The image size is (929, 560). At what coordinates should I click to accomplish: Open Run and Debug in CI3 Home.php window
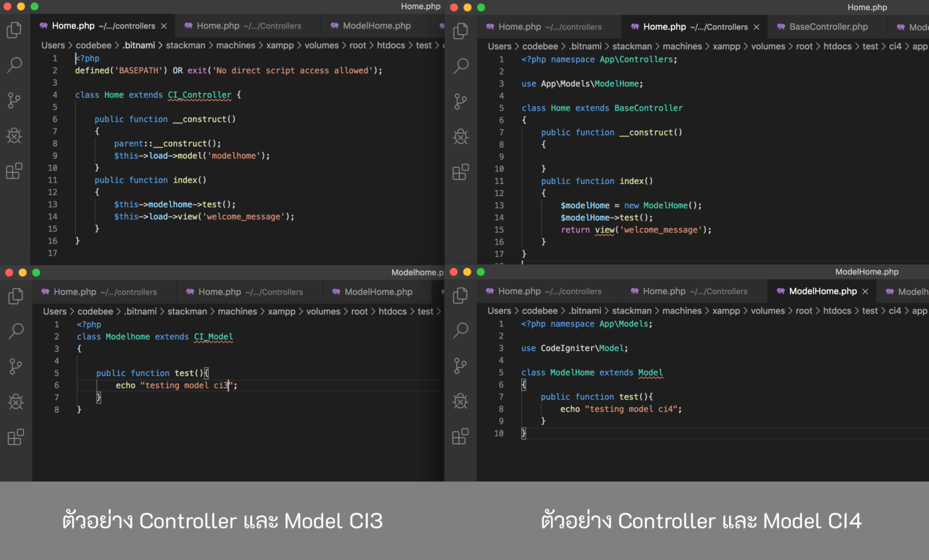14,135
